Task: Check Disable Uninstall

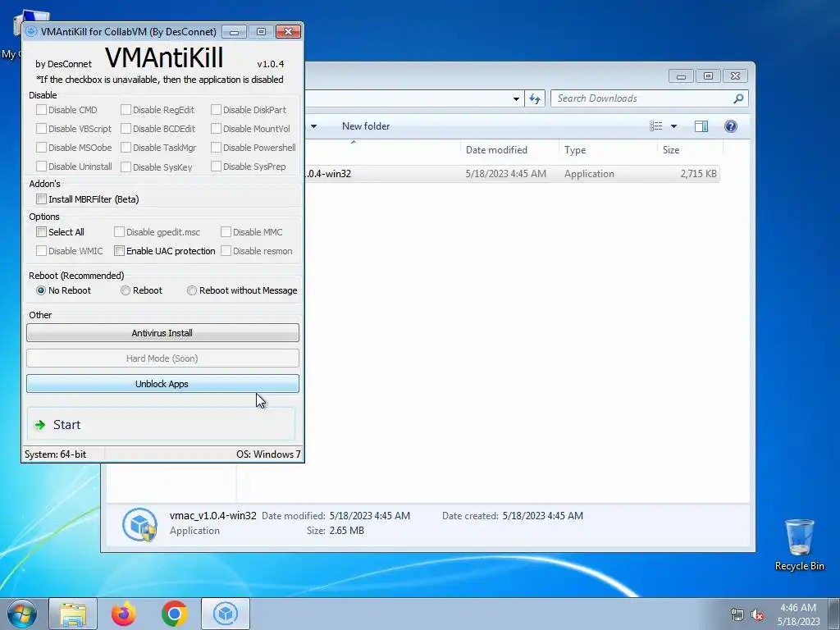Action: tap(41, 167)
